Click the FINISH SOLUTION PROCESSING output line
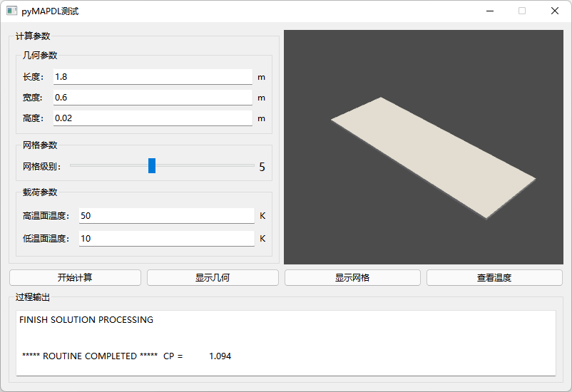 (86, 320)
